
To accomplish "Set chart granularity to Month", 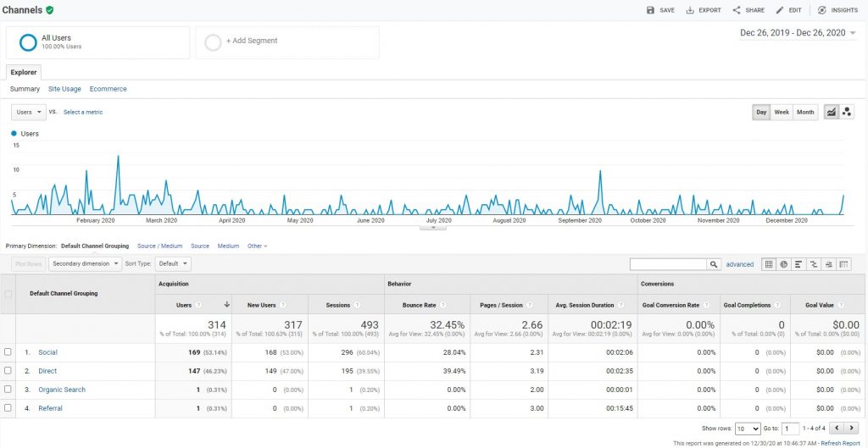I will 805,112.
